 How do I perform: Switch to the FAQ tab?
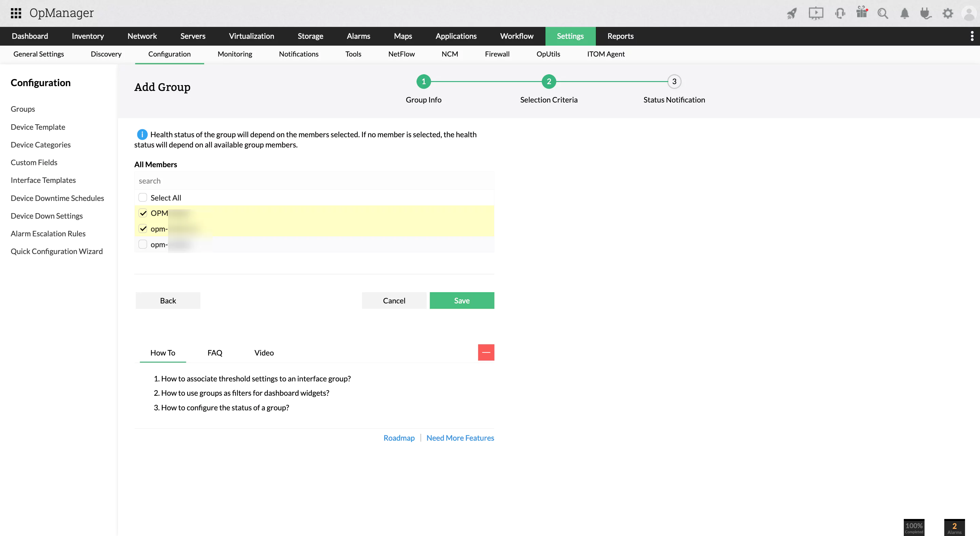[x=215, y=352]
